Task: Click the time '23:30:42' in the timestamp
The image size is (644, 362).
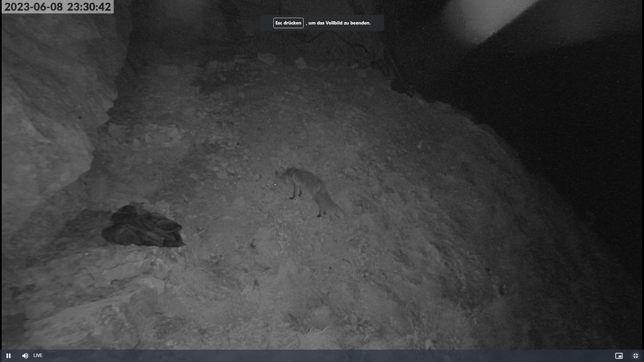Action: pyautogui.click(x=89, y=7)
